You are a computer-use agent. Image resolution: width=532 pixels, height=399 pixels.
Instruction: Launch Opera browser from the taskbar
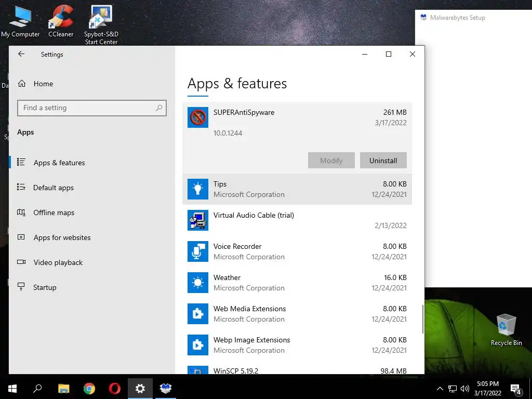point(115,389)
